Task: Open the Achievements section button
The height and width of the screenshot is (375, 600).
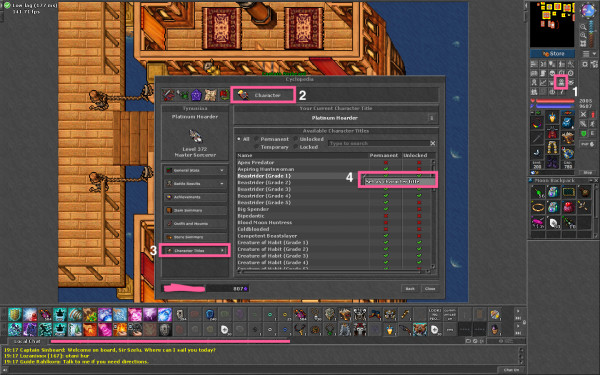Action: 195,197
